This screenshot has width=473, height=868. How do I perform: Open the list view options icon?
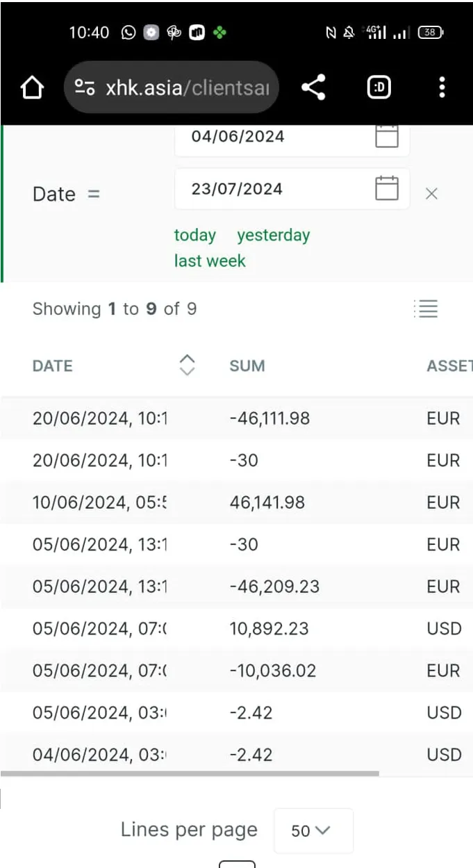tap(425, 309)
